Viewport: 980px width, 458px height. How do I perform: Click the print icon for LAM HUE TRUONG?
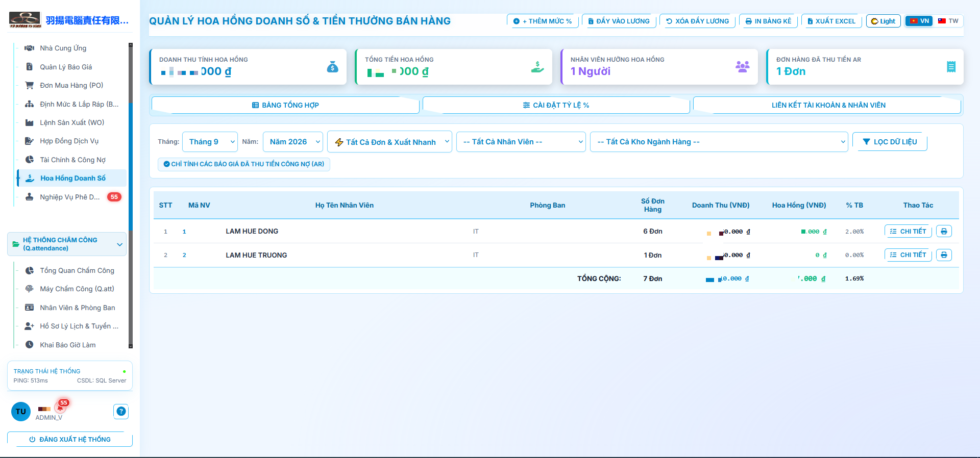tap(944, 255)
